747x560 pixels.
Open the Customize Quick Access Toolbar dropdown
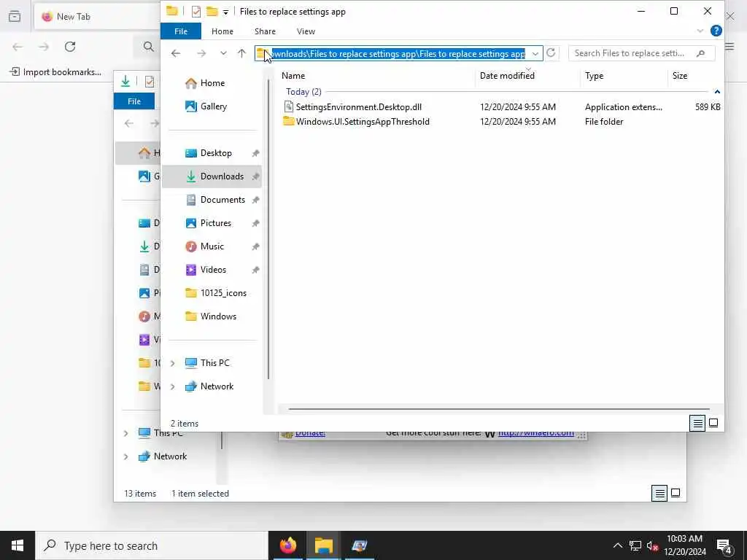[x=226, y=12]
